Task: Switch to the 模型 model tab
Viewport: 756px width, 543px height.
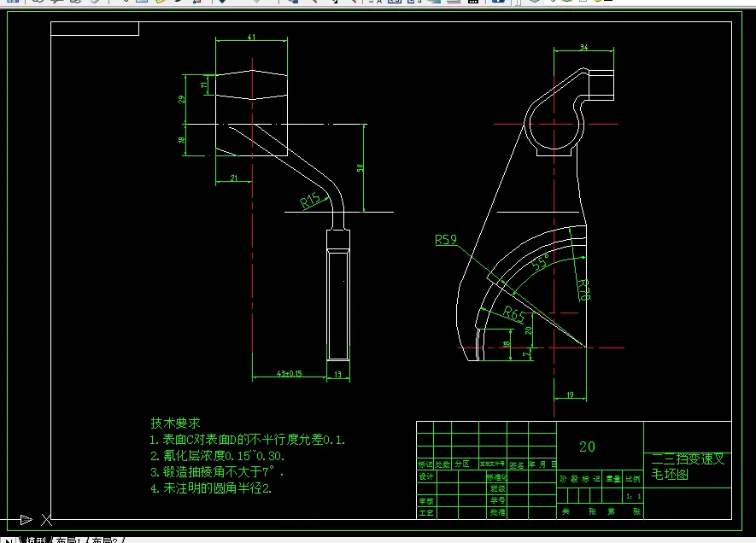Action: click(35, 540)
